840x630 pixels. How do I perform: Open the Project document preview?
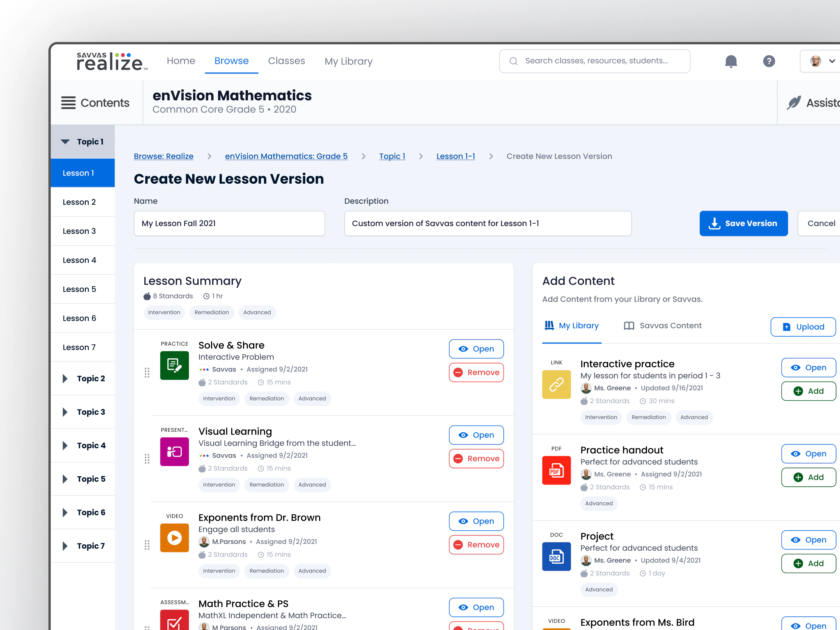[x=808, y=540]
